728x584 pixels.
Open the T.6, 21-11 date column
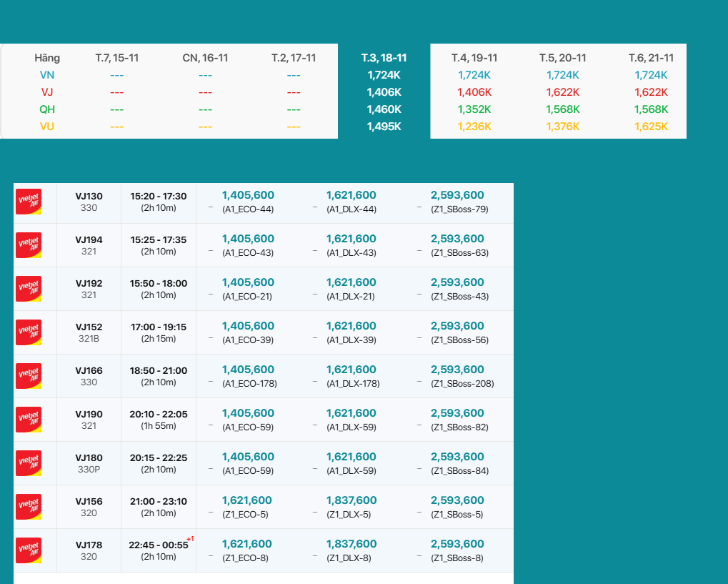[651, 58]
